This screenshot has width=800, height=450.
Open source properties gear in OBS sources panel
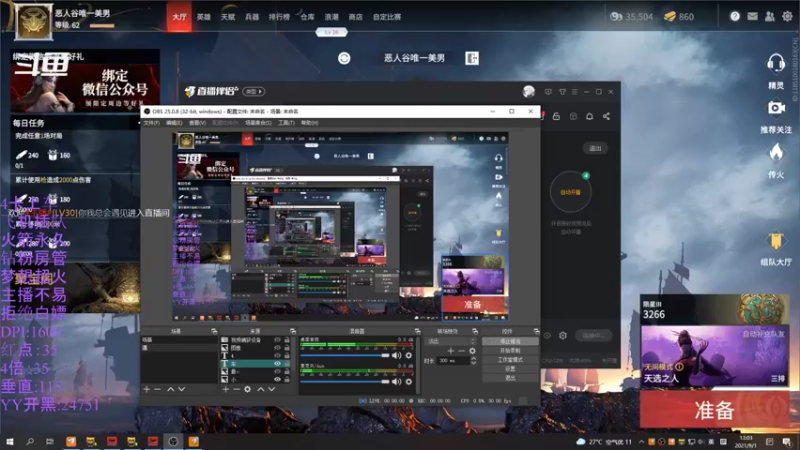point(247,389)
